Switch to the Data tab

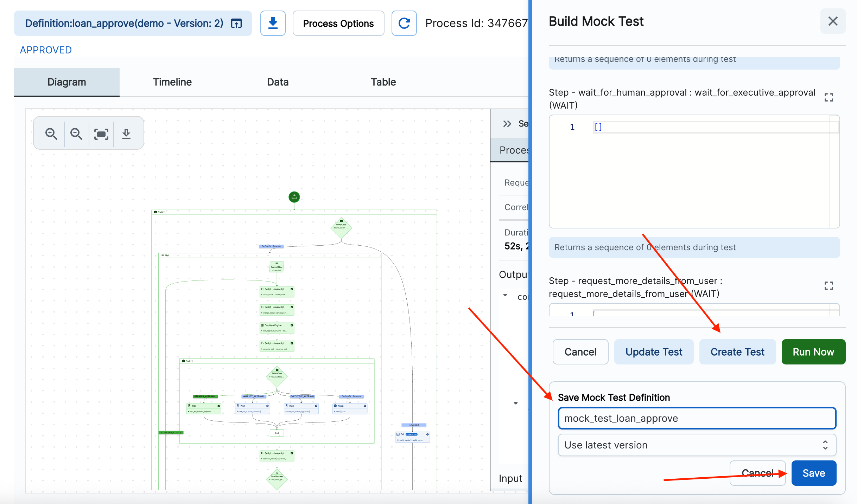(277, 82)
